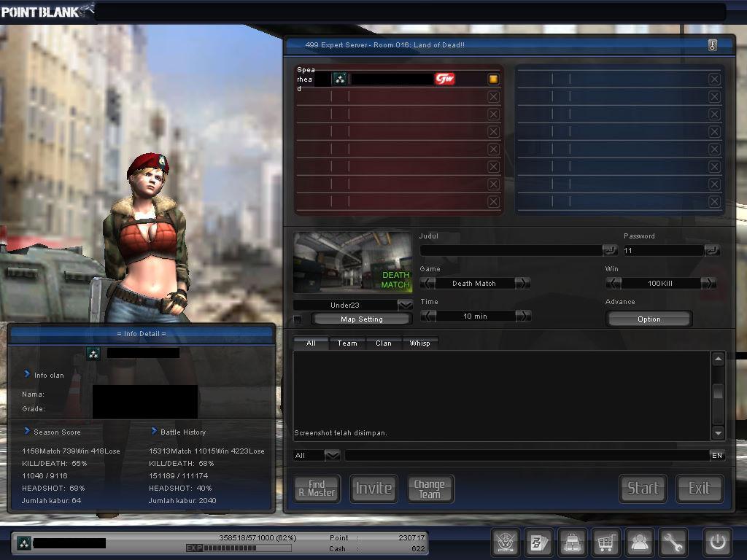Expand the Season Score section
This screenshot has width=747, height=560.
[27, 431]
